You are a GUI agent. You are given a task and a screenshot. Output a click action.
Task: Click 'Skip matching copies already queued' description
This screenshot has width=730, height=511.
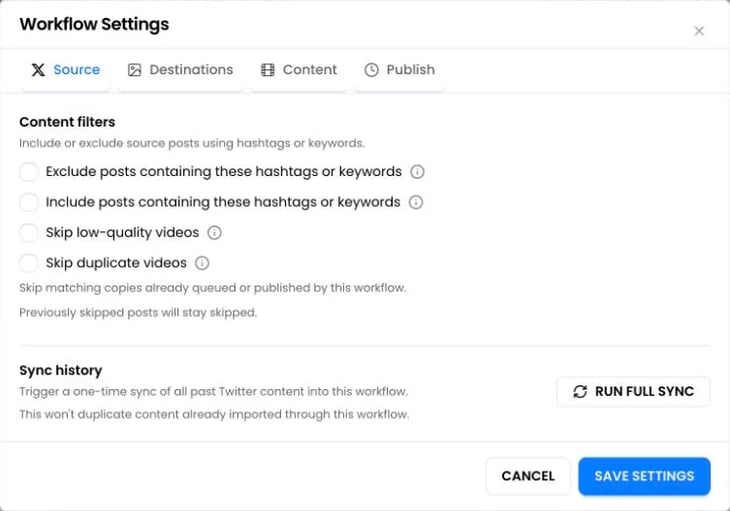[213, 288]
